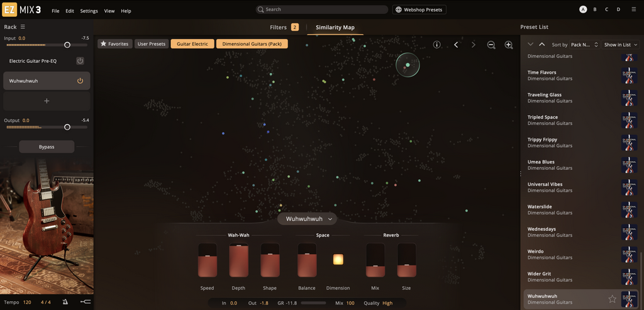
Task: Click the Weirdo pack thumbnail
Action: [x=629, y=255]
